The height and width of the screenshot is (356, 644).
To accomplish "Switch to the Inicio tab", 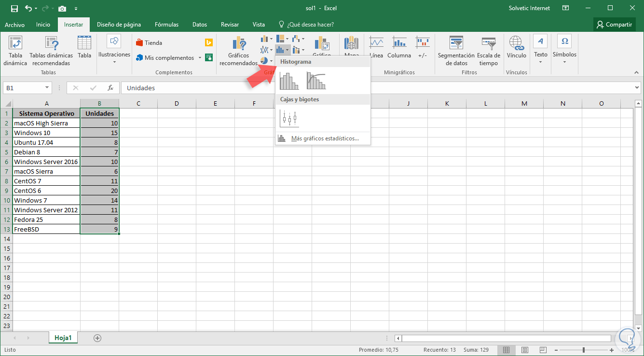I will click(x=43, y=25).
